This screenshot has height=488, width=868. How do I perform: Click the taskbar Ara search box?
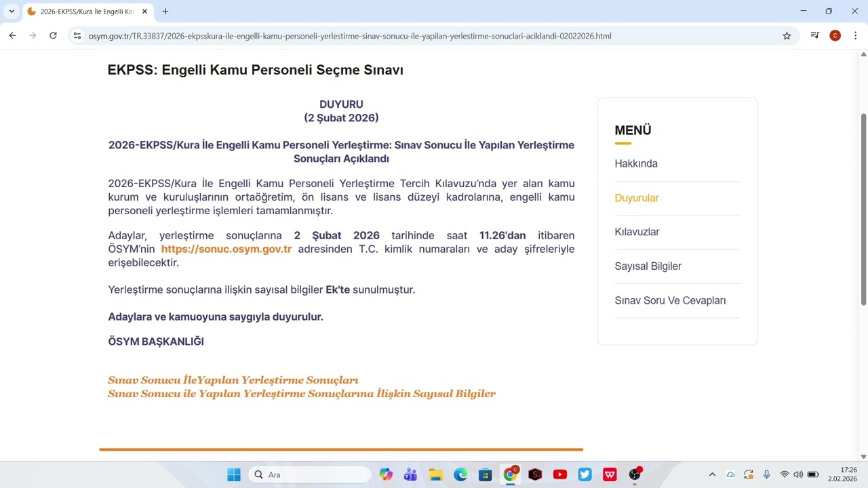pos(310,474)
